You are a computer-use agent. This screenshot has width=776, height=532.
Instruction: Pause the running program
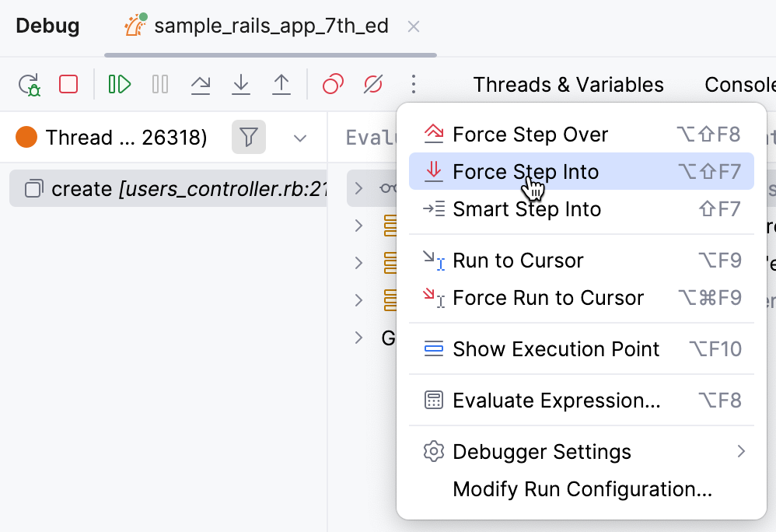pos(159,84)
